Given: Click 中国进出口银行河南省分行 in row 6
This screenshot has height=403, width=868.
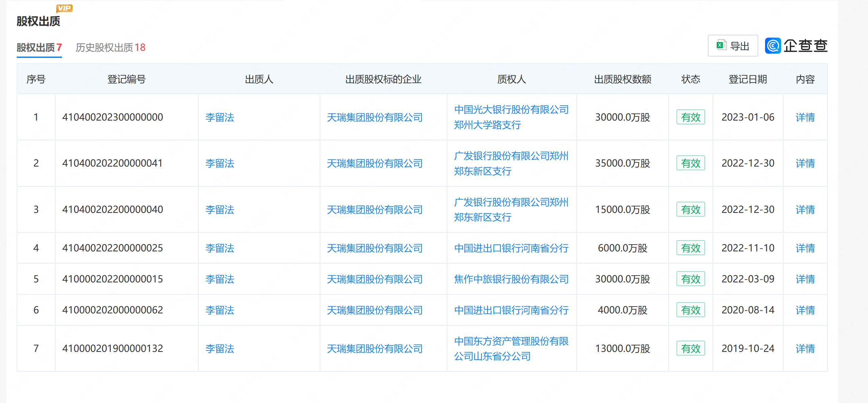Looking at the screenshot, I should click(x=511, y=310).
